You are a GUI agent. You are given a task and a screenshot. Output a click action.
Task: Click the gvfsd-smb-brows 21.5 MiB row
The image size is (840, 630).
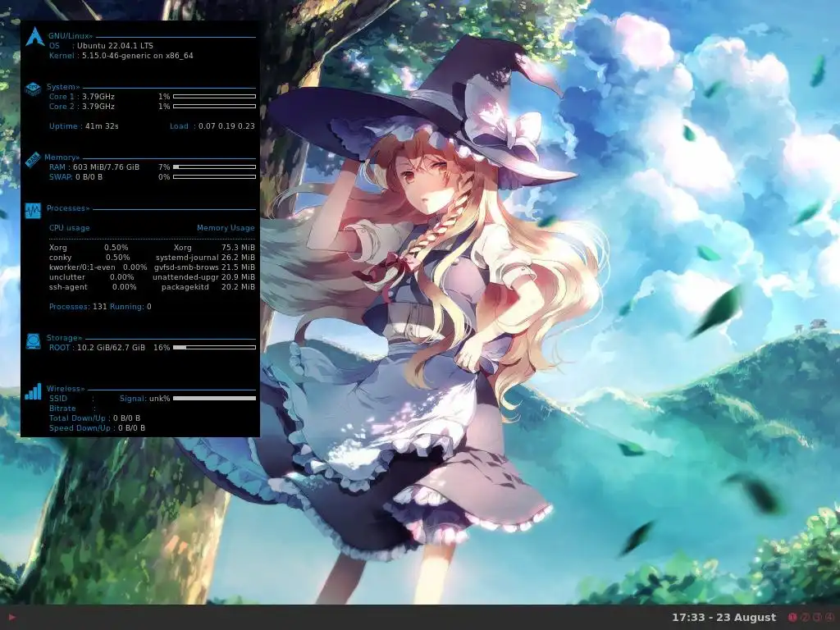point(204,267)
